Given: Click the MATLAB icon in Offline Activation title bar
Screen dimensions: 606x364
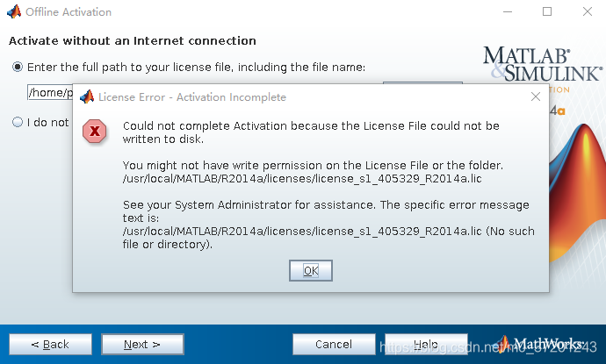Looking at the screenshot, I should (13, 12).
